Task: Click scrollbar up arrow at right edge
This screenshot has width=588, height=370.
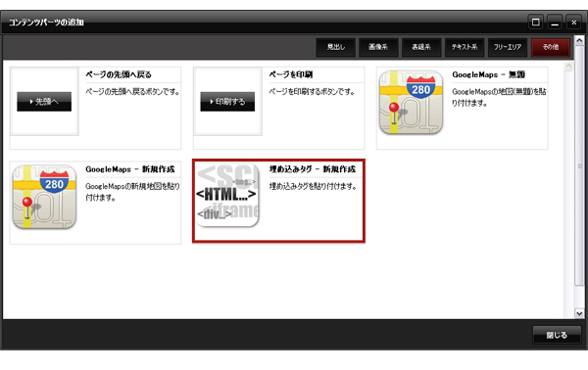Action: [x=579, y=40]
